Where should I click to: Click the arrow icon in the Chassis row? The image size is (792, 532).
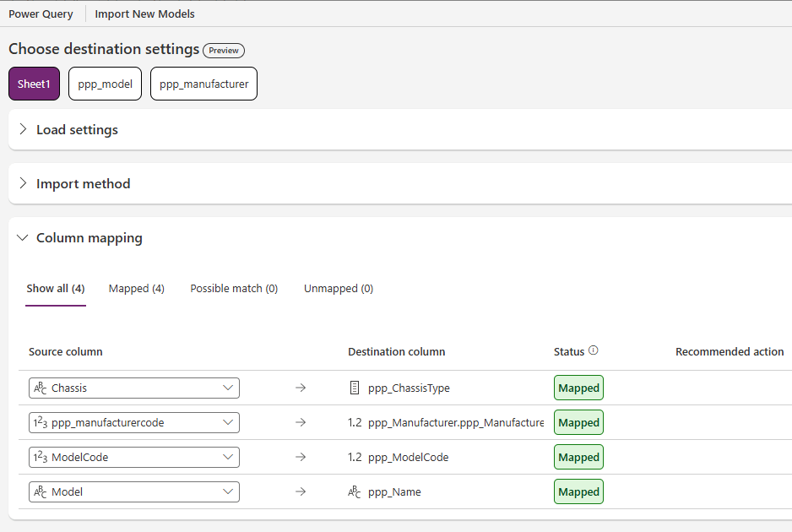[x=301, y=388]
